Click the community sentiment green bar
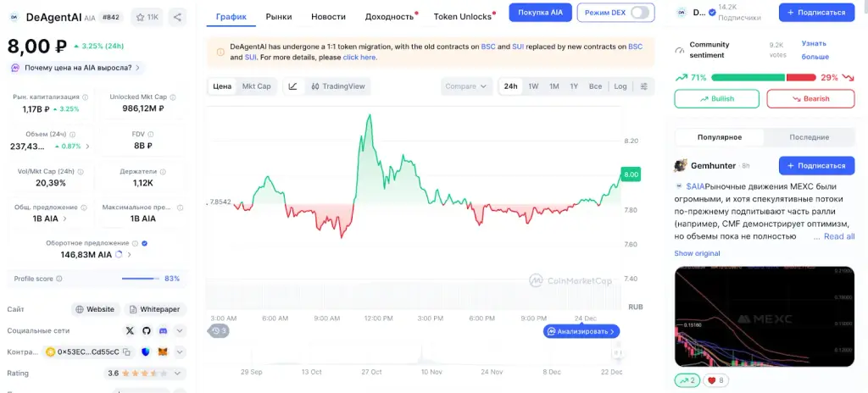Viewport: 868px width, 393px height. click(748, 77)
